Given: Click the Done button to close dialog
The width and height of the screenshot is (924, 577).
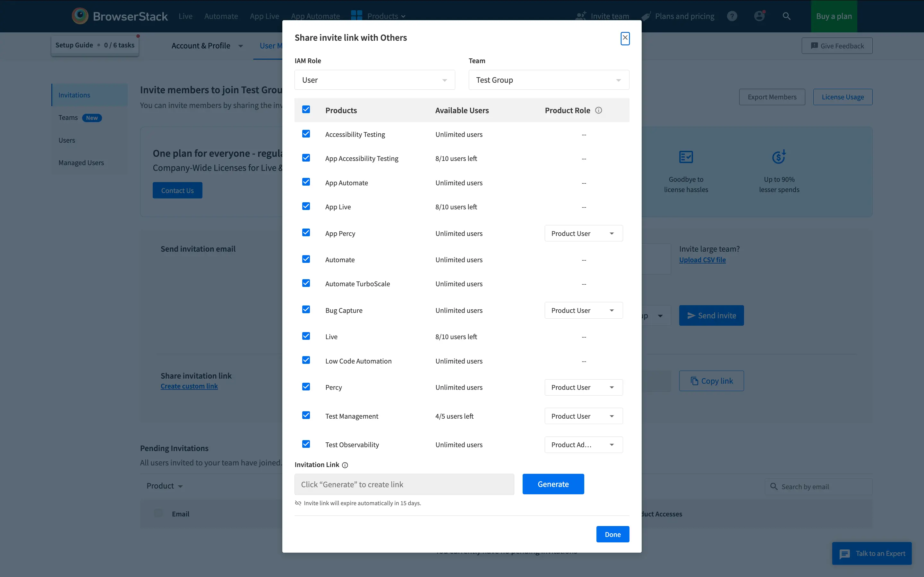Looking at the screenshot, I should 612,534.
